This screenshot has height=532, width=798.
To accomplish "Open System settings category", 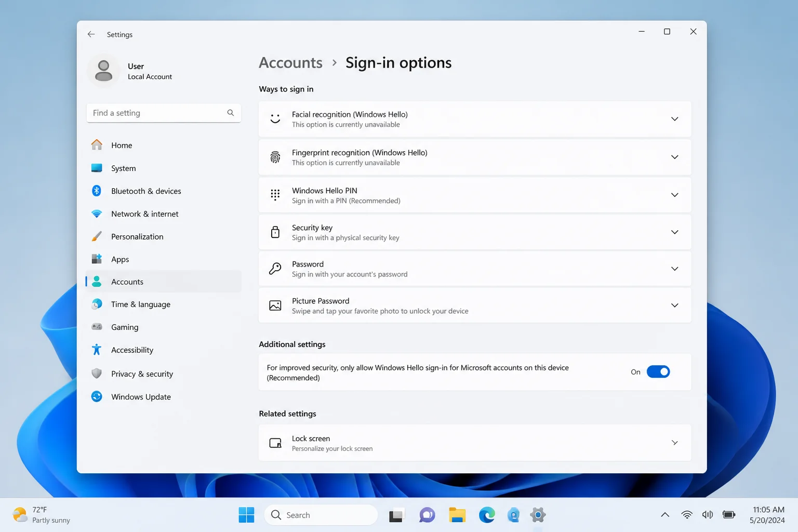I will (164, 168).
